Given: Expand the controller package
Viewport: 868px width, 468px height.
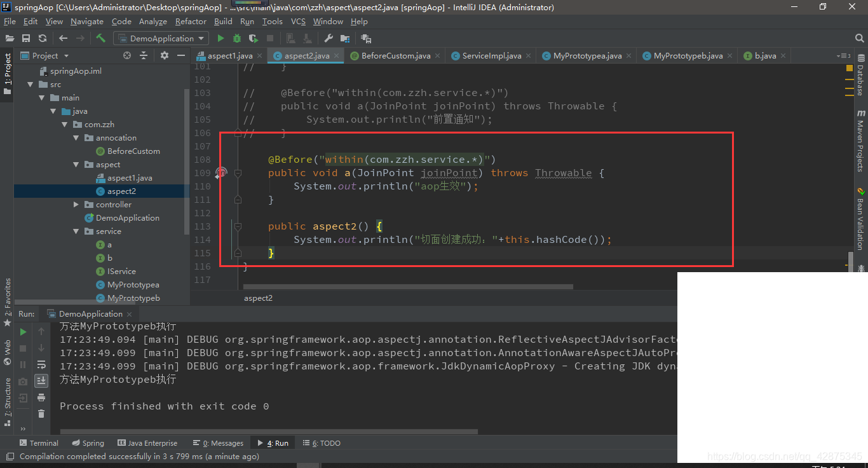Looking at the screenshot, I should tap(76, 205).
